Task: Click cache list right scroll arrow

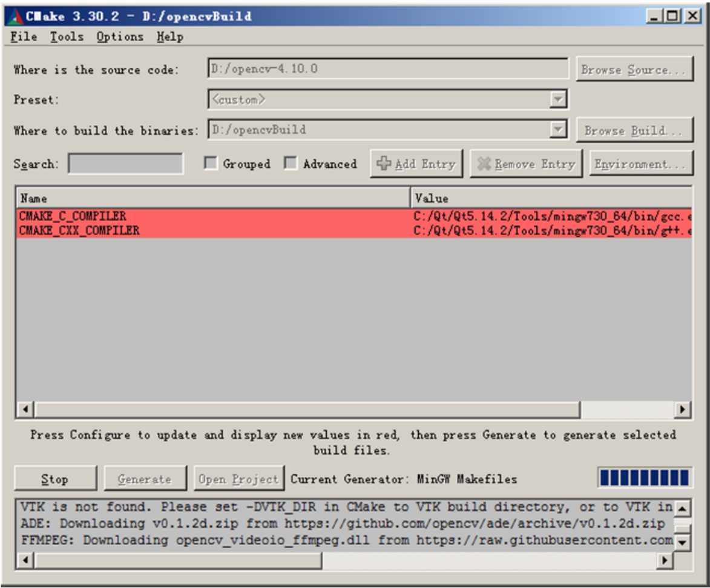Action: [682, 409]
